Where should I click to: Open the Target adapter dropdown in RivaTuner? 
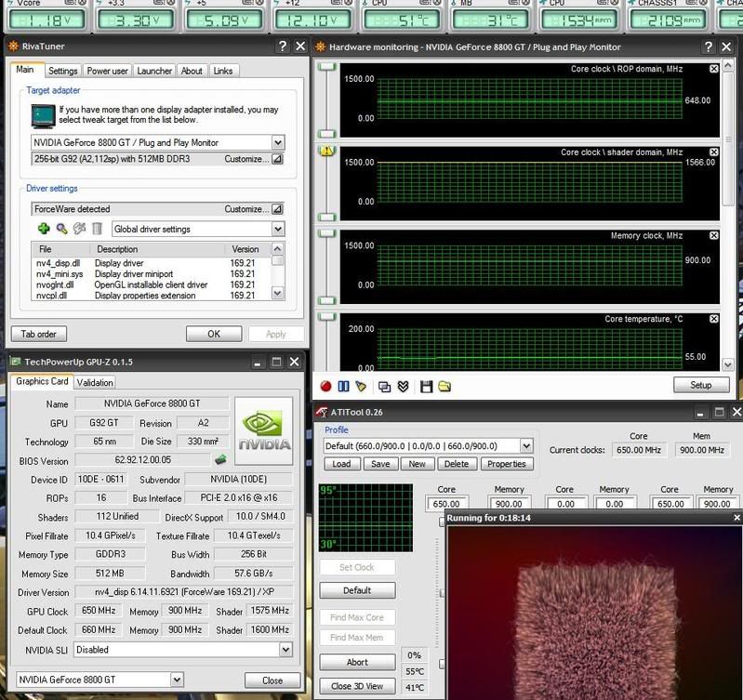[277, 142]
